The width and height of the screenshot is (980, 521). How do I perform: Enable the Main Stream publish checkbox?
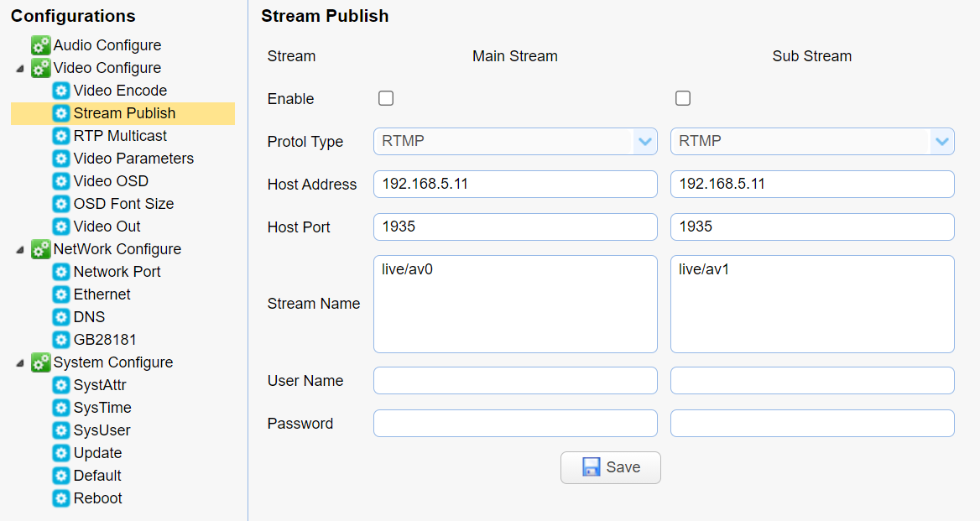click(x=386, y=98)
